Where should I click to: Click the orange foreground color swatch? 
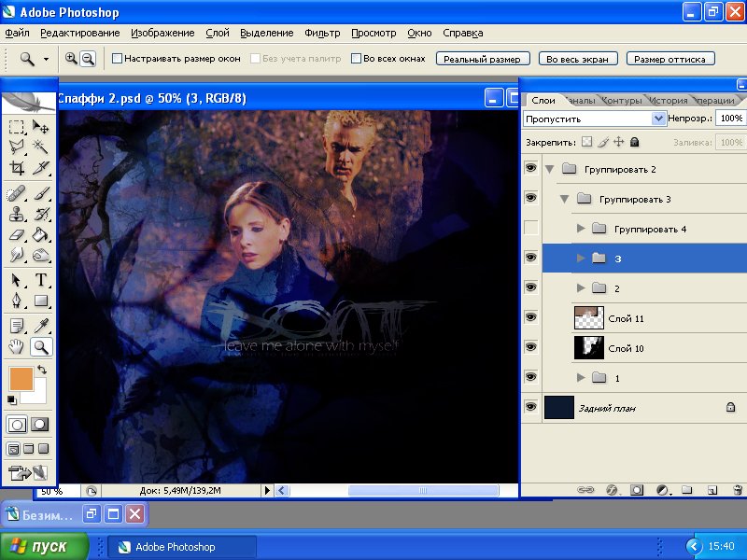pyautogui.click(x=21, y=378)
